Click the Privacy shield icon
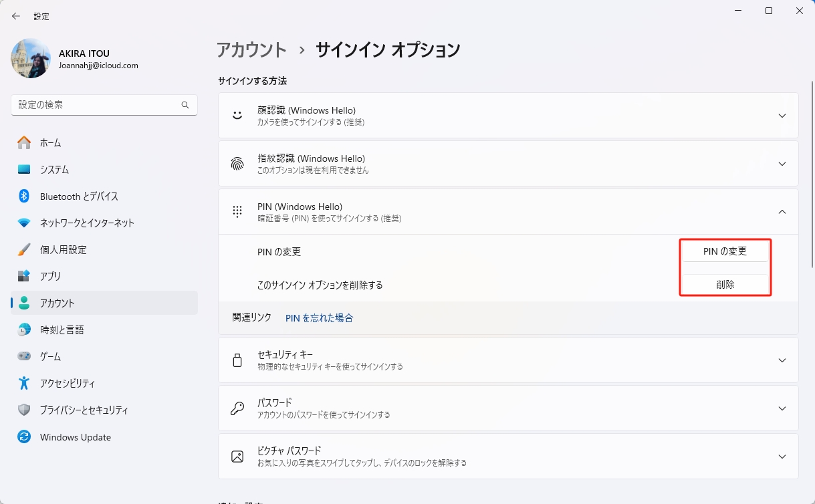Viewport: 815px width, 504px height. (24, 410)
